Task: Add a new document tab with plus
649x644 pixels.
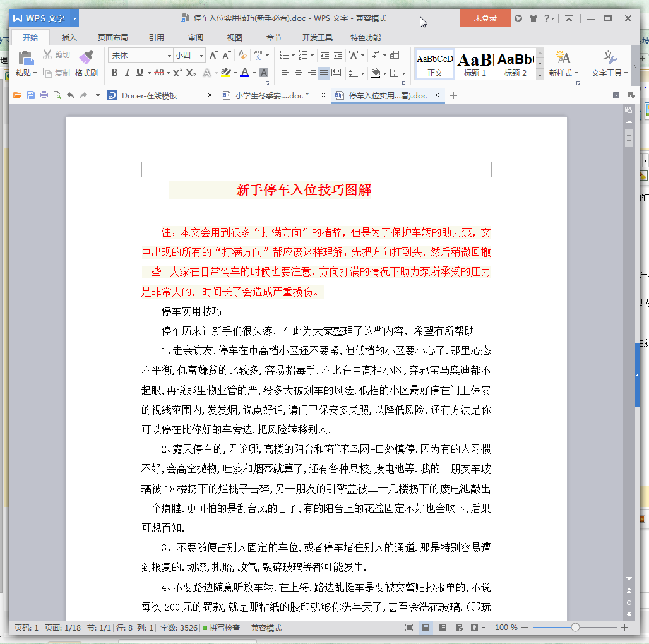Action: pos(453,95)
